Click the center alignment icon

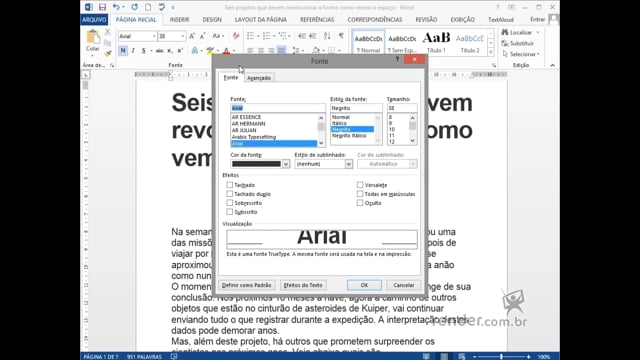tap(261, 51)
